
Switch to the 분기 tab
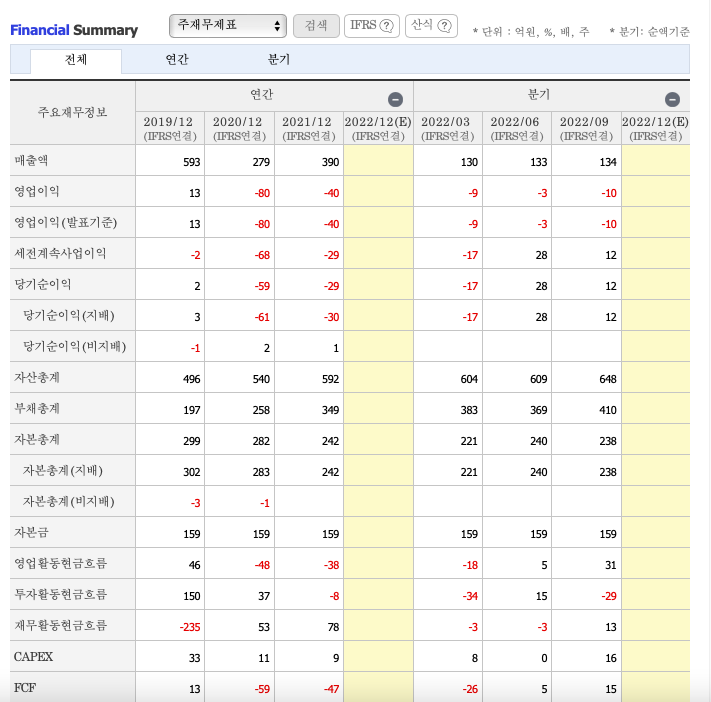[278, 59]
